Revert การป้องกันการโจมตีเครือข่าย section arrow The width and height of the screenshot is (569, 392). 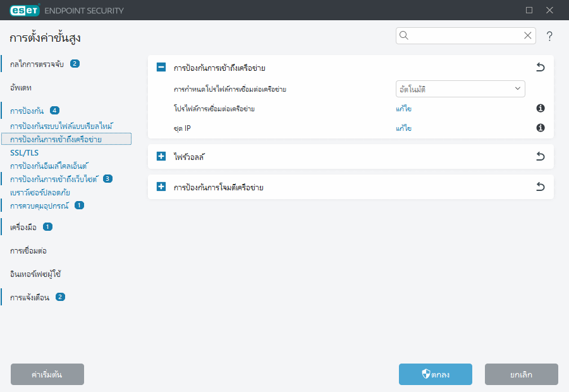[540, 187]
